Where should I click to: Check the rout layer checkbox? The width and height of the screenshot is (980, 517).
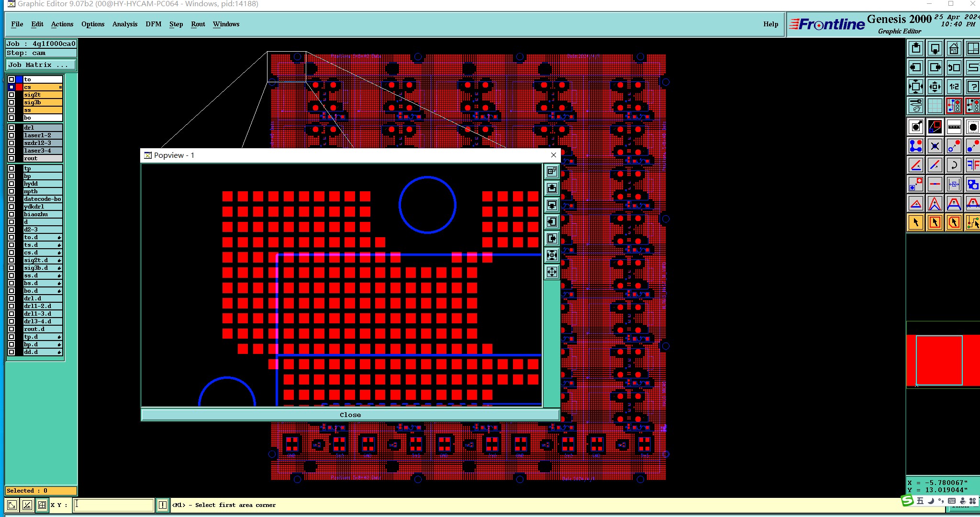[11, 158]
